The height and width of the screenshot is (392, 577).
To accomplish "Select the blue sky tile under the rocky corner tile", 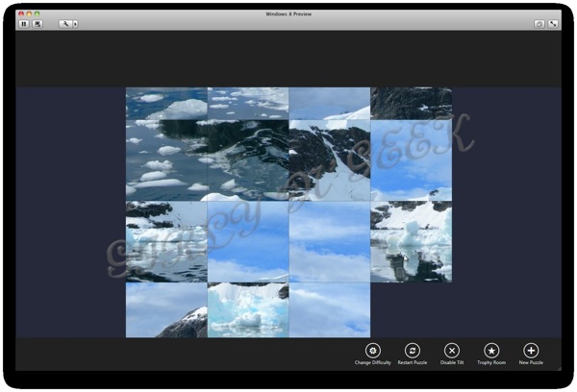I will pos(411,160).
